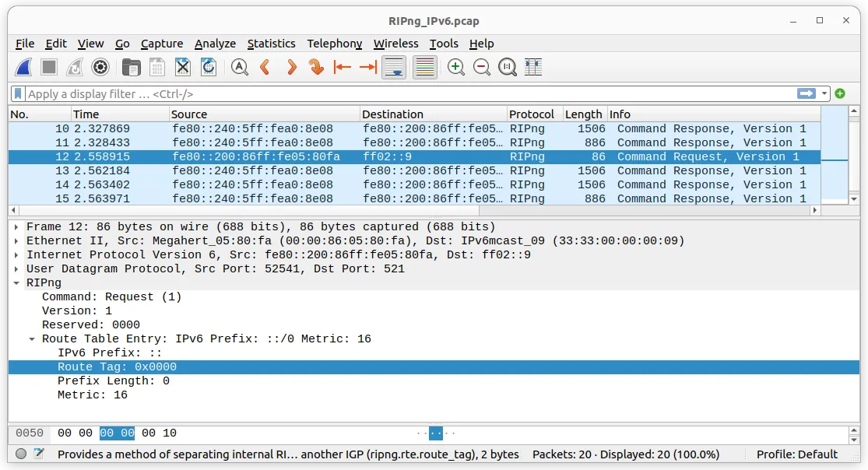The image size is (868, 470).
Task: Go to specified packet curved arrow
Action: pos(316,67)
